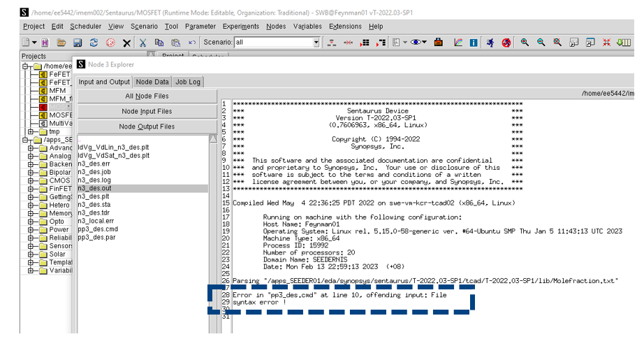Image resolution: width=644 pixels, height=346 pixels.
Task: Click the Zoom Out magnifier icon
Action: click(541, 43)
